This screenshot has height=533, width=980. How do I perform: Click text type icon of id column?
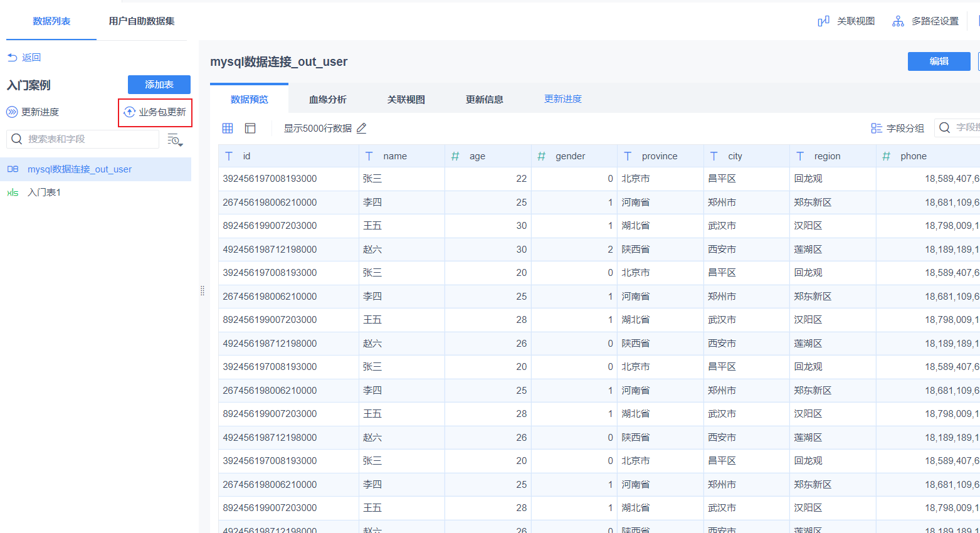229,156
